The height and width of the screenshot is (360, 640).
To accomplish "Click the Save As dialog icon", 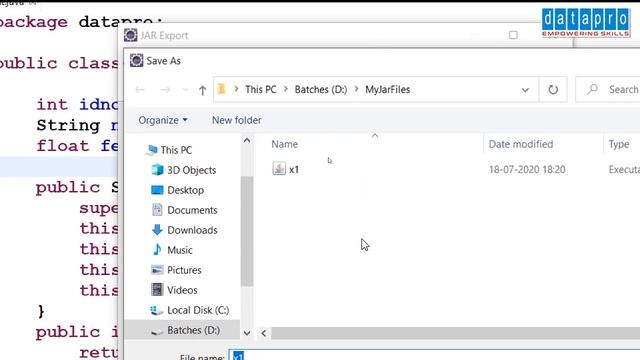I will (x=136, y=60).
